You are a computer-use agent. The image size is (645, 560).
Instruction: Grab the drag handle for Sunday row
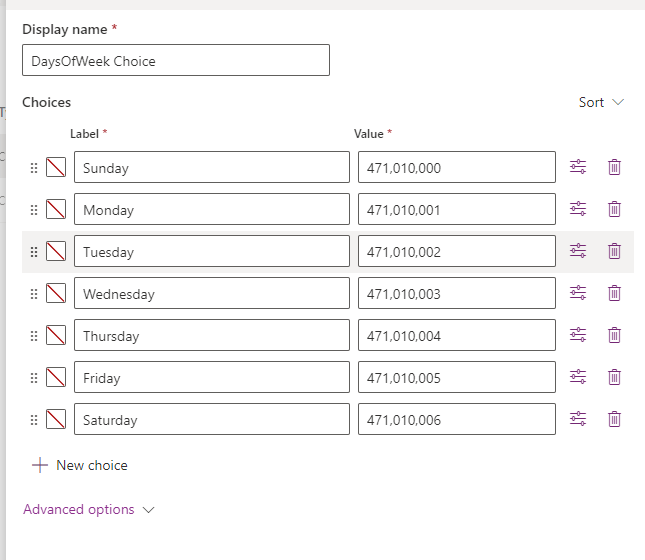34,168
